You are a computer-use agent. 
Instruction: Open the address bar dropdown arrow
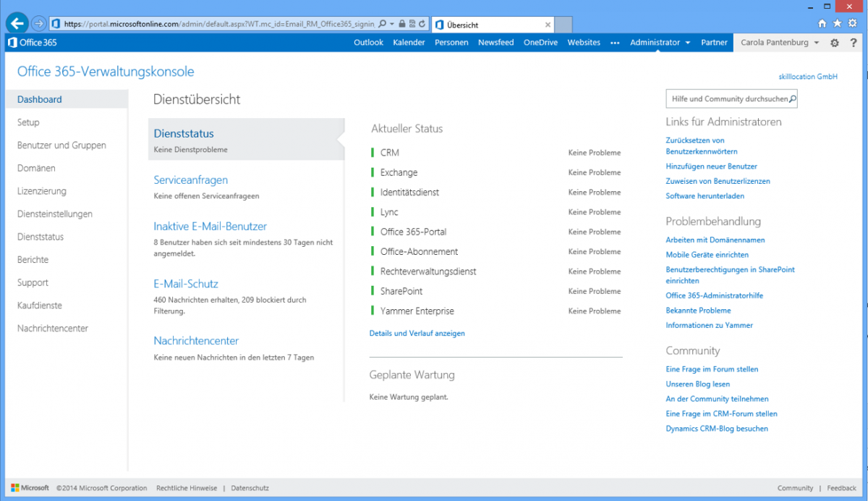click(x=392, y=24)
